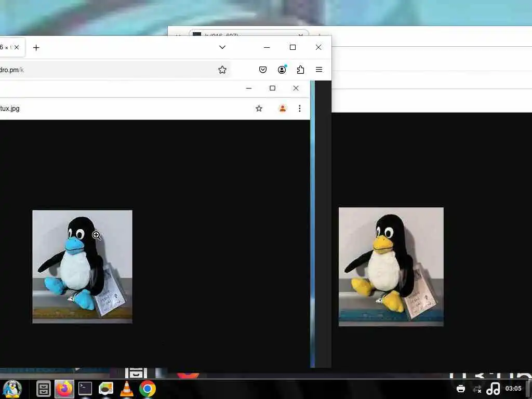Screen dimensions: 532x399
Task: Expand the Firefox list all tabs chevron
Action: [222, 47]
